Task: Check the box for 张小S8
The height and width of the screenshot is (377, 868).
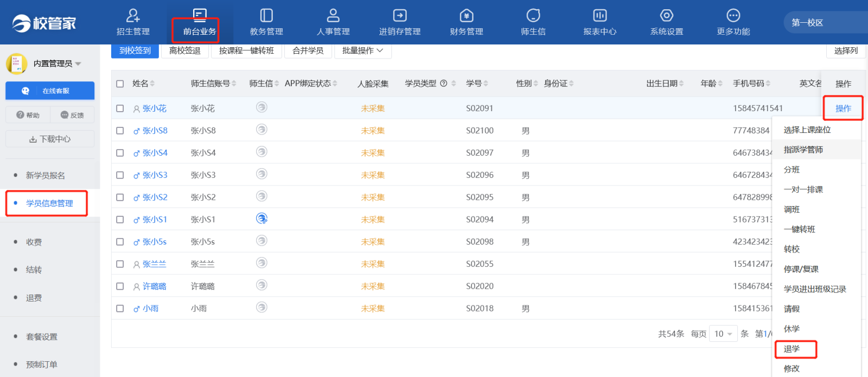Action: click(120, 131)
